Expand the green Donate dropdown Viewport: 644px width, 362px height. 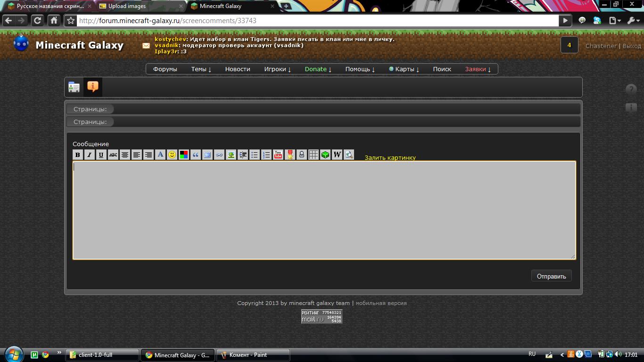[x=318, y=69]
